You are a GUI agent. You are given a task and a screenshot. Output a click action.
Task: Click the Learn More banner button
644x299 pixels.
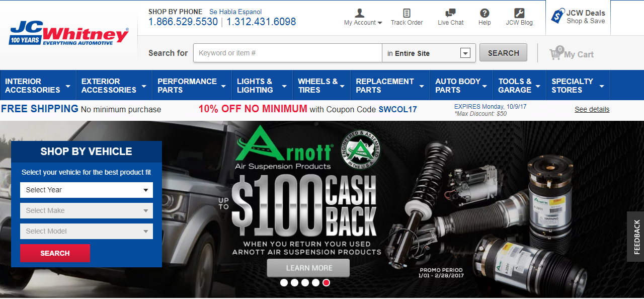[x=308, y=268]
